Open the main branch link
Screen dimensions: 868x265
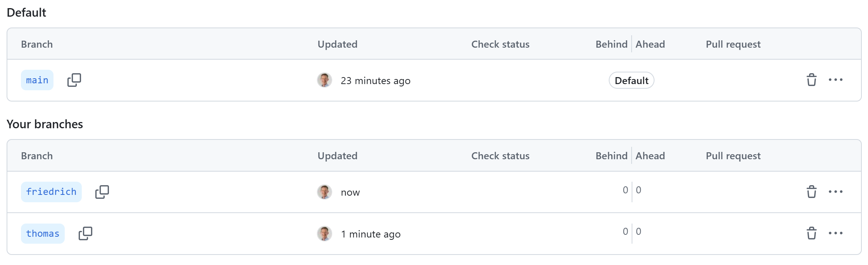tap(37, 80)
